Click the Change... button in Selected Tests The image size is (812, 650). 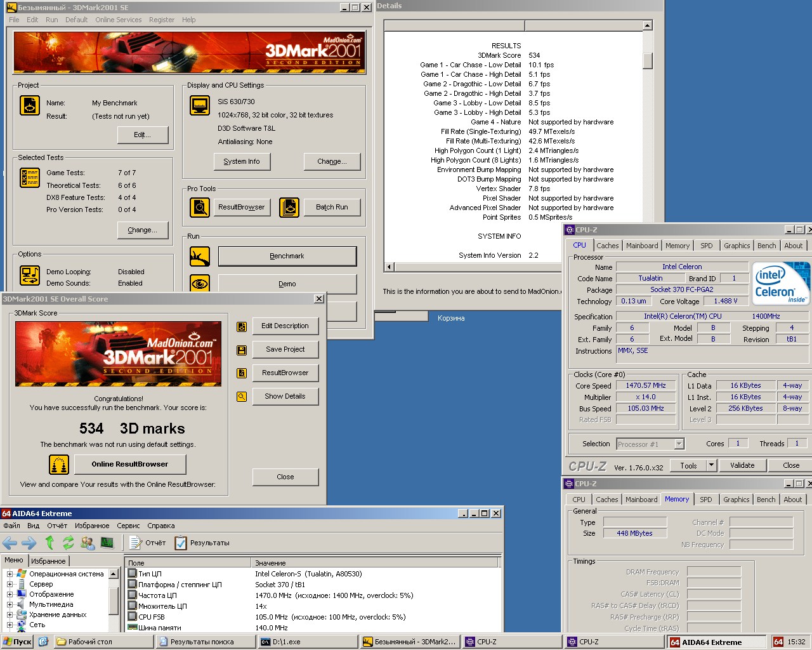143,230
